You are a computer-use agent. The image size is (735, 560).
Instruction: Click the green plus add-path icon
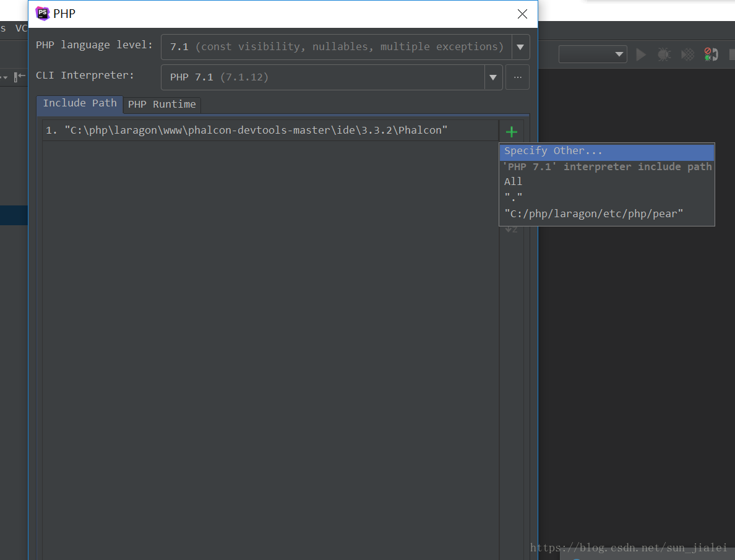pos(512,132)
